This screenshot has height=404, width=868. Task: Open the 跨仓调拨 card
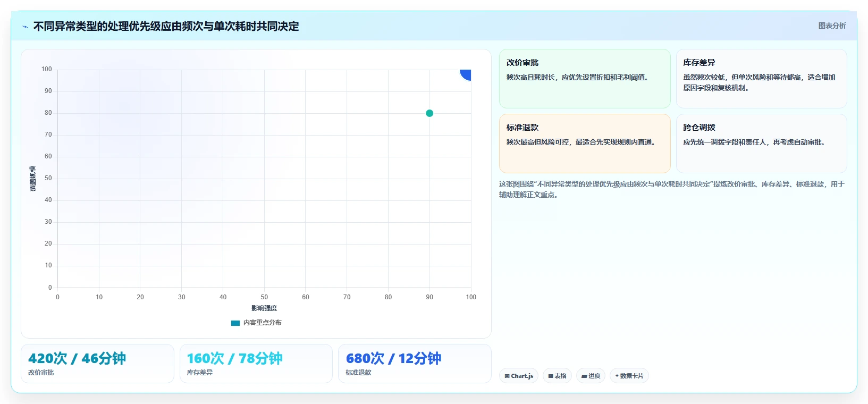pyautogui.click(x=761, y=144)
